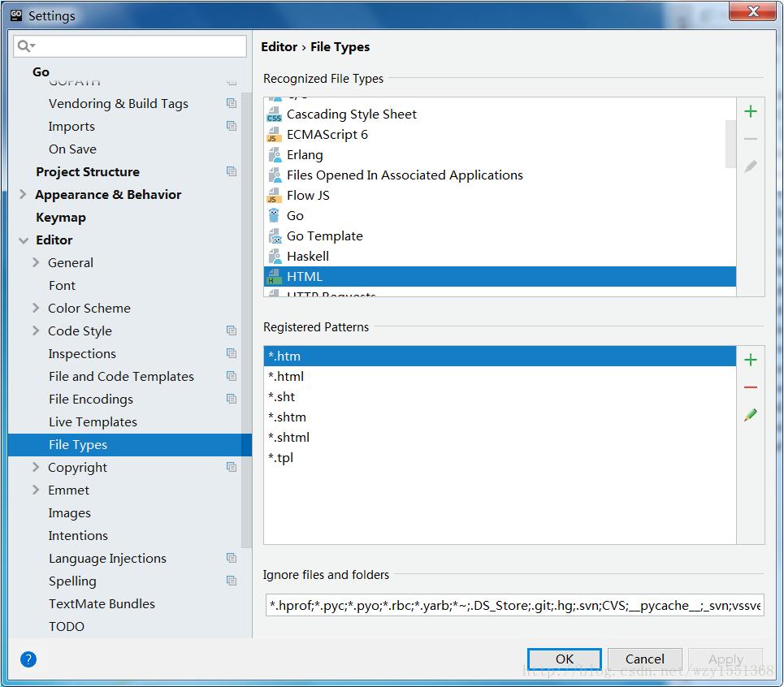Screen dimensions: 784x687
Task: Click the Editor breadcrumb link
Action: (279, 47)
